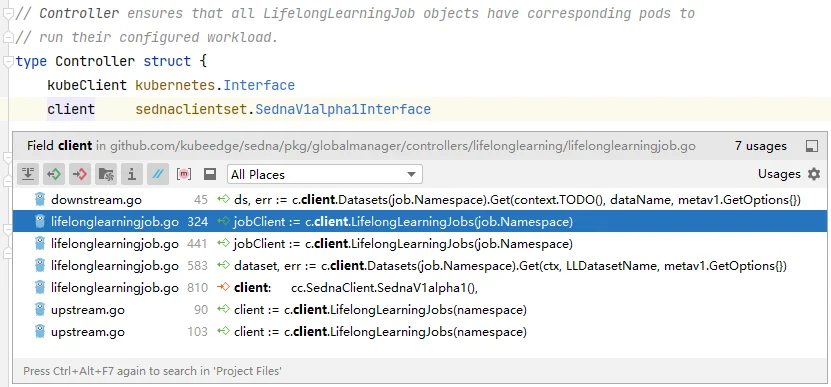Click Go gopher icon on line 810 row
Image resolution: width=831 pixels, height=387 pixels.
click(x=40, y=287)
